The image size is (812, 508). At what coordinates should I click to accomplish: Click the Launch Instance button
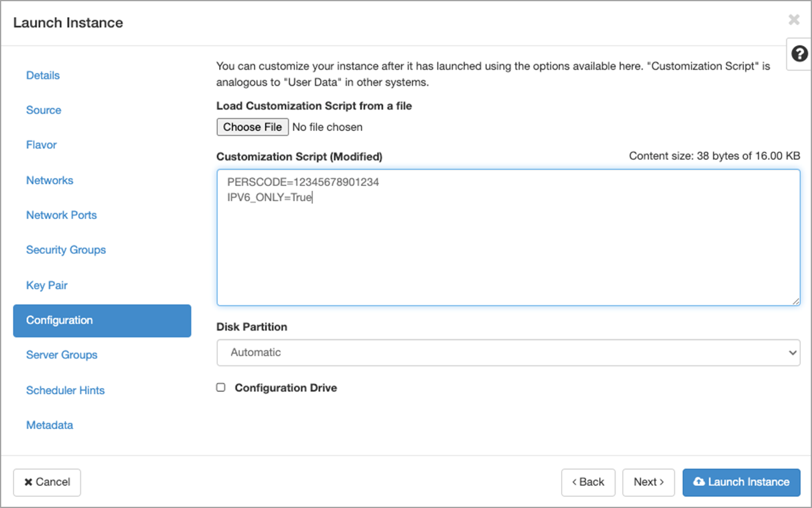point(741,482)
